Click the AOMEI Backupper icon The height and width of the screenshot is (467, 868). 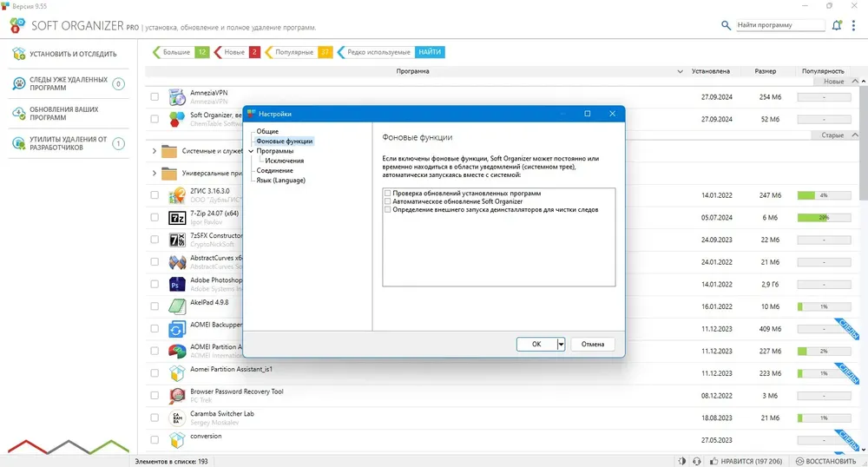pyautogui.click(x=176, y=329)
